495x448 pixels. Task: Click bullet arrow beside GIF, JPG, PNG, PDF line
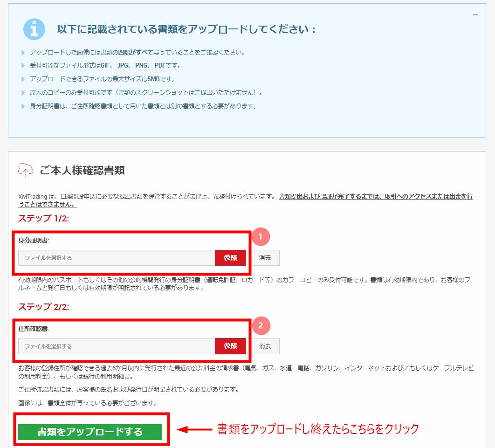23,66
